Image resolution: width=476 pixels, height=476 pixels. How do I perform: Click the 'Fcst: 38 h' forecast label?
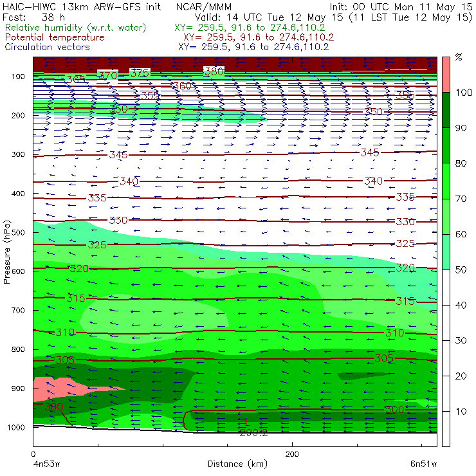(x=33, y=17)
